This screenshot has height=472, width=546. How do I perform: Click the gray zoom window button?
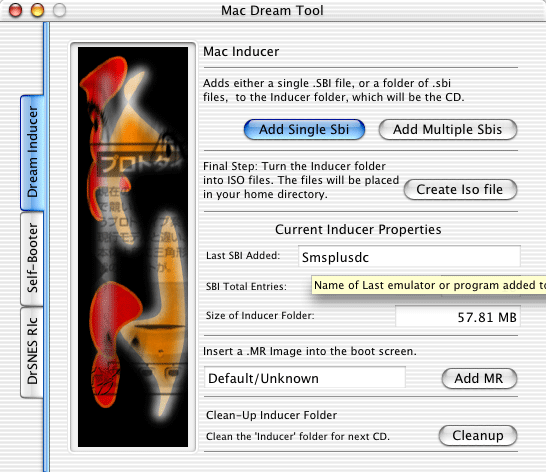(x=60, y=10)
